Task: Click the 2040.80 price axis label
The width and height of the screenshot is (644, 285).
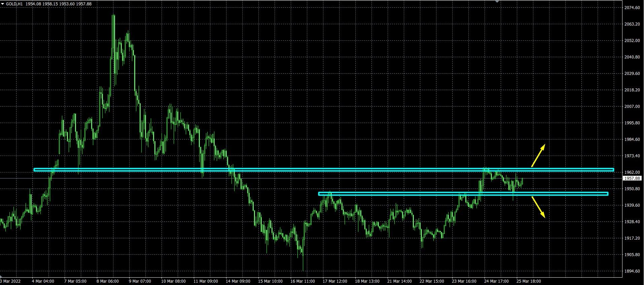Action: click(632, 57)
